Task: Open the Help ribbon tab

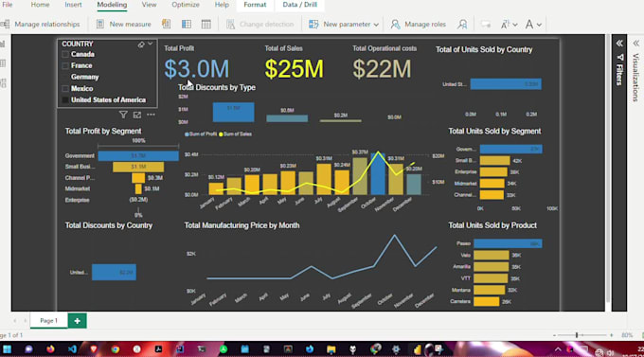Action: (222, 5)
